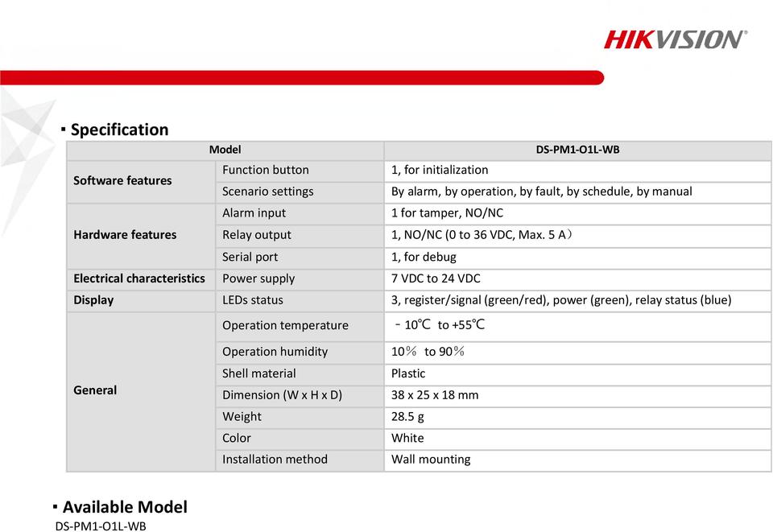Viewport: 773px width, 532px height.
Task: Select the Function button cell
Action: point(300,171)
